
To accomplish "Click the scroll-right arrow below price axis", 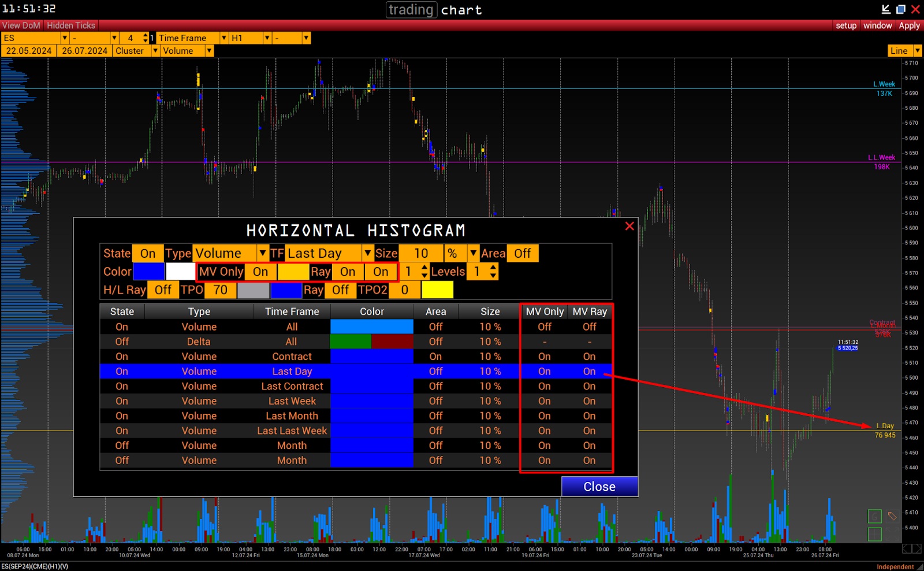I will (x=917, y=548).
